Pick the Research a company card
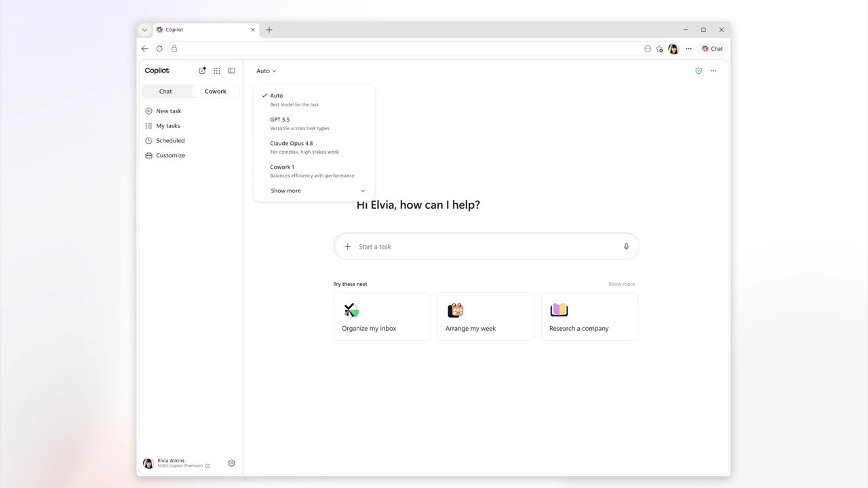868x488 pixels. coord(589,317)
